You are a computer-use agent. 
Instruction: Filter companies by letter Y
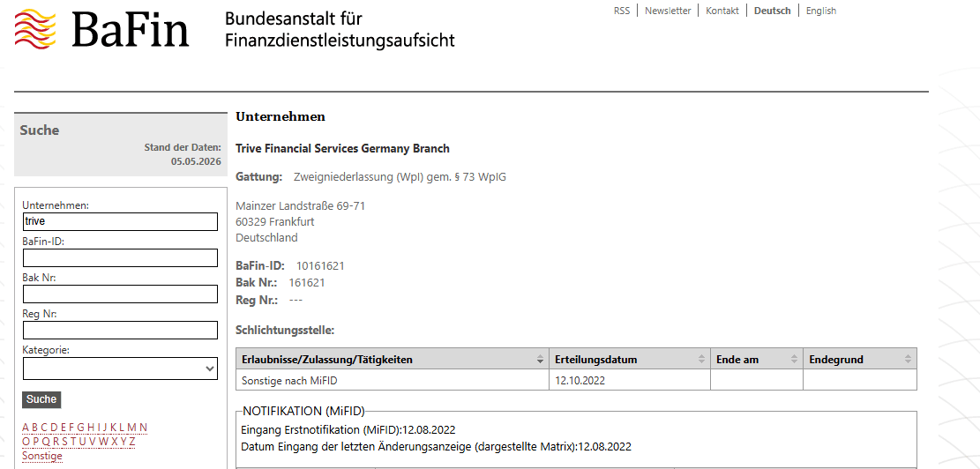tap(123, 442)
